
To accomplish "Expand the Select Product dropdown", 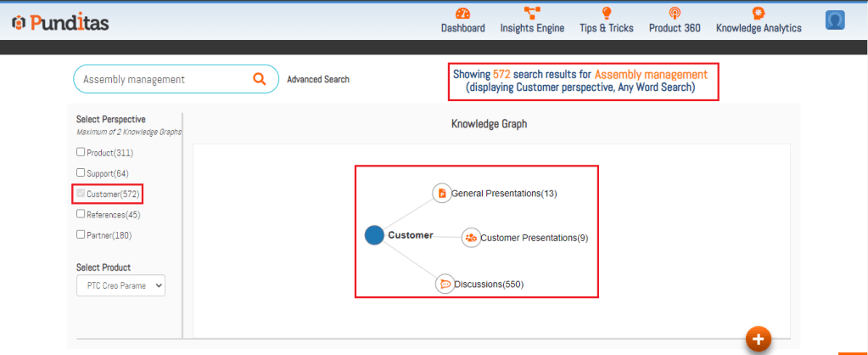I will point(120,286).
